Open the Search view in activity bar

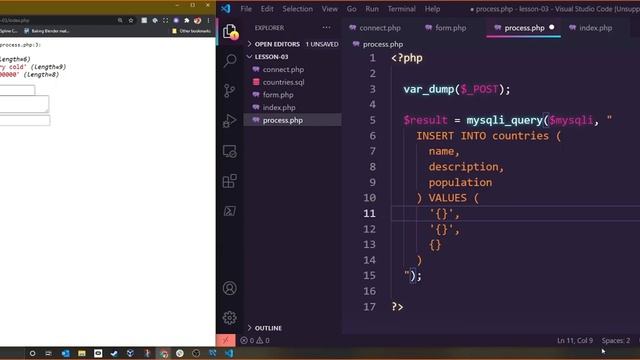[230, 60]
